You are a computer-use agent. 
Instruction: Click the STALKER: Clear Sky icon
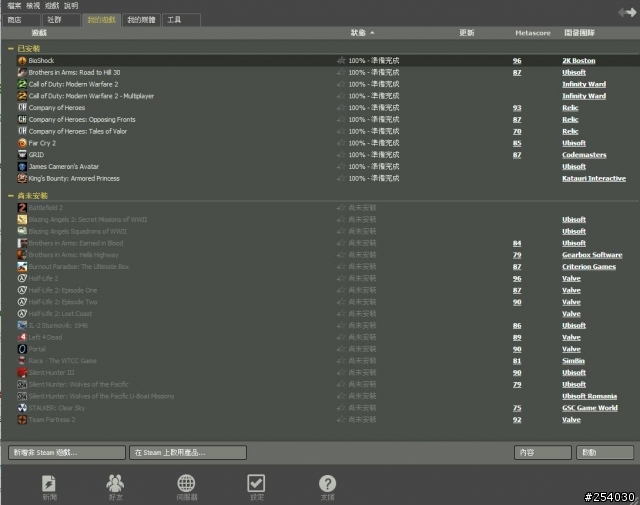(x=22, y=408)
